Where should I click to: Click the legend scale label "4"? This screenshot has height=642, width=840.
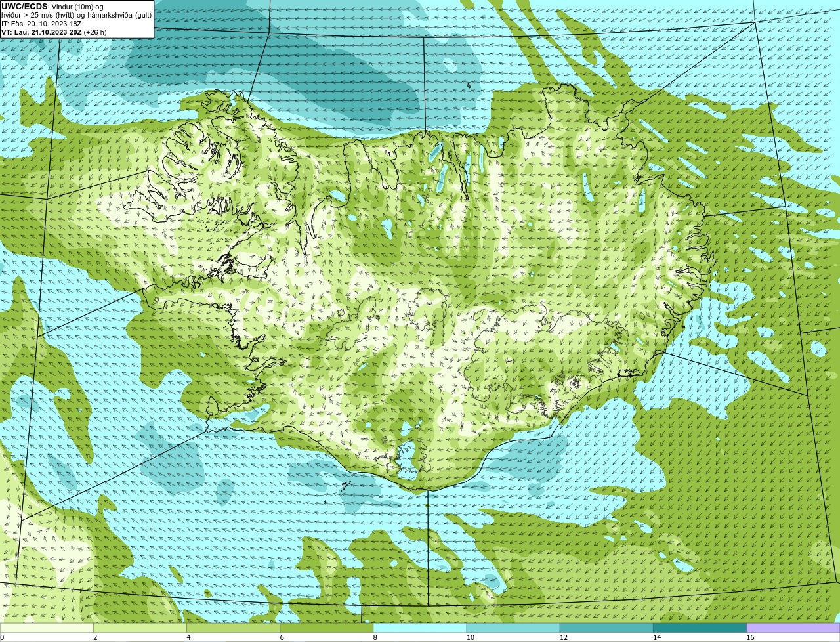[188, 637]
